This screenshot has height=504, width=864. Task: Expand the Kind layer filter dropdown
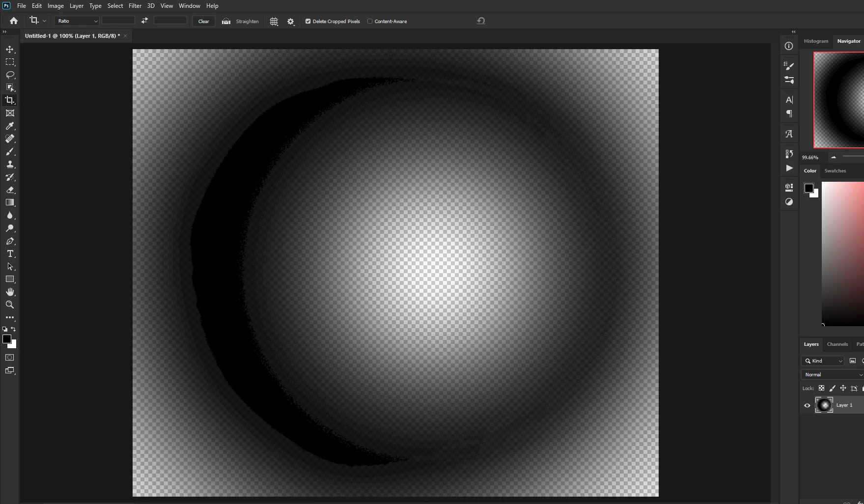[x=823, y=361]
